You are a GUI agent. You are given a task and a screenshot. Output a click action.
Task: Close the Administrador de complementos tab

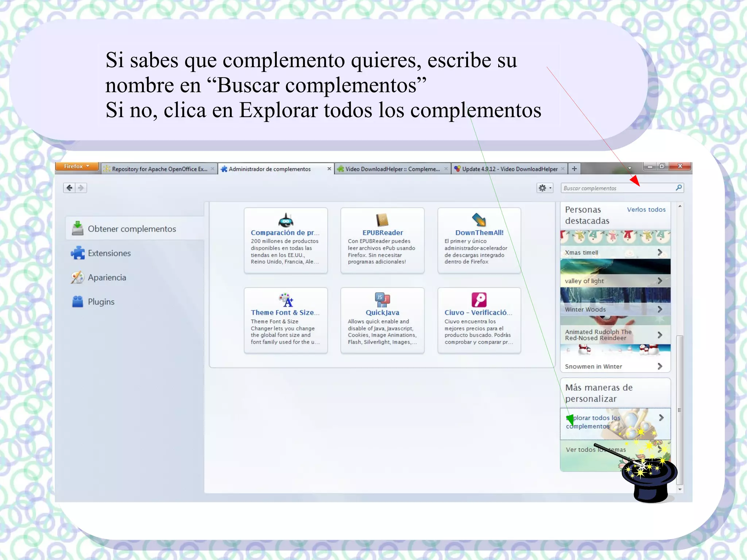[329, 169]
